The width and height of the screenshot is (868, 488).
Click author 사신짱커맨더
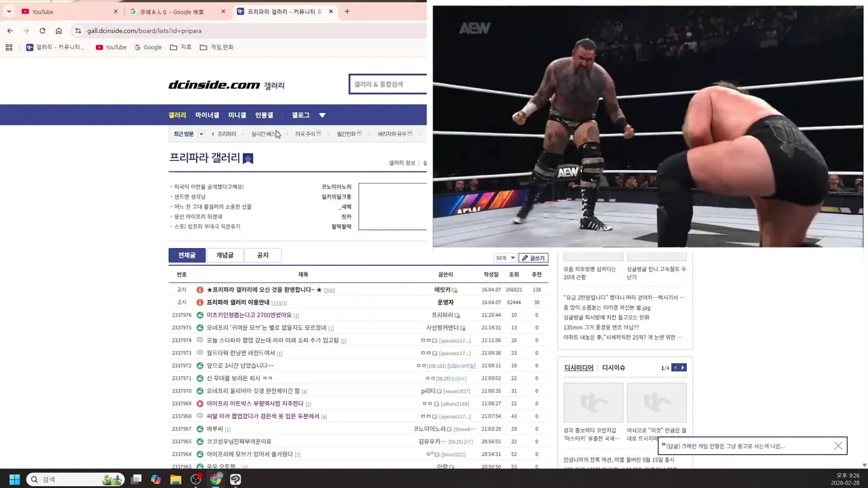tap(443, 328)
